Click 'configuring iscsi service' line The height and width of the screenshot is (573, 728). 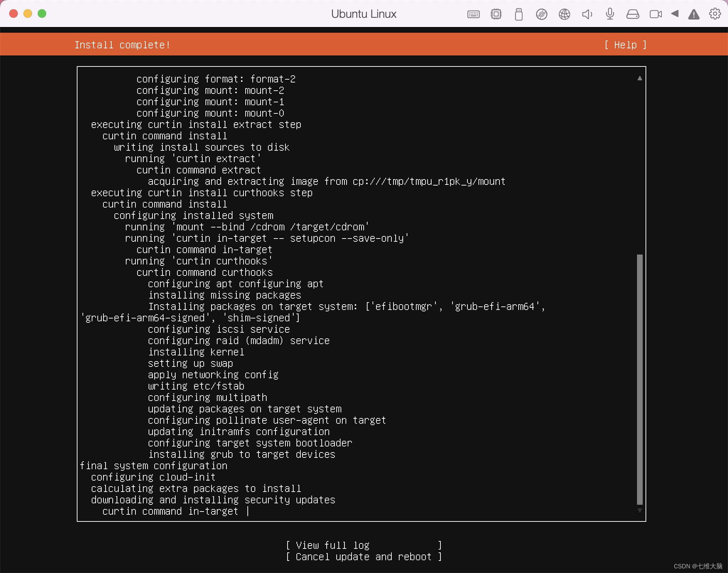tap(219, 329)
